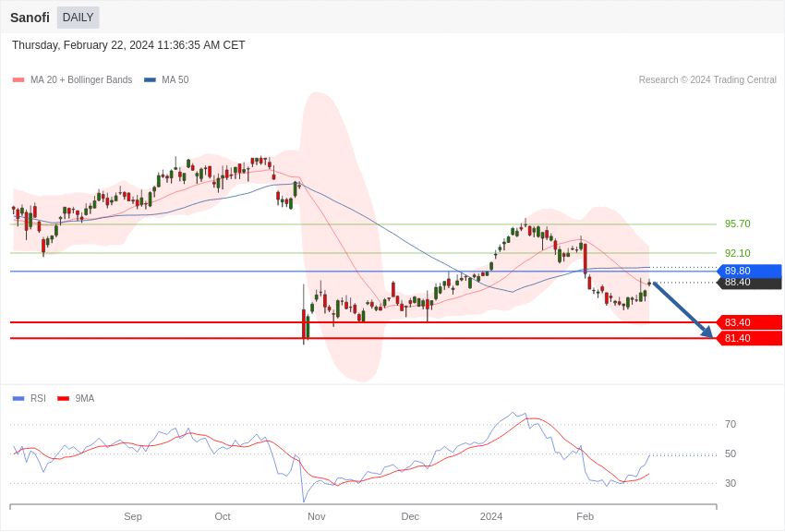The image size is (785, 532).
Task: Click the 9MA red legend swatch
Action: [x=63, y=399]
